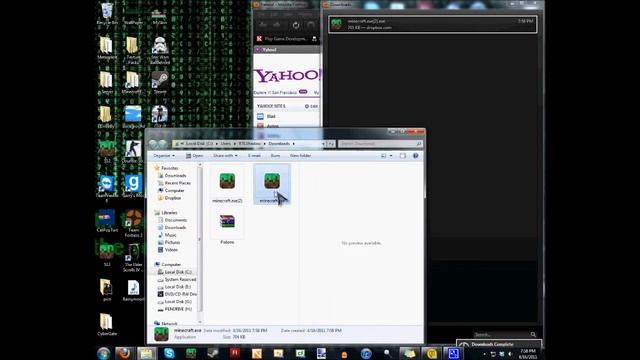Click the Windows Start orb
This screenshot has height=360, width=640.
point(104,353)
